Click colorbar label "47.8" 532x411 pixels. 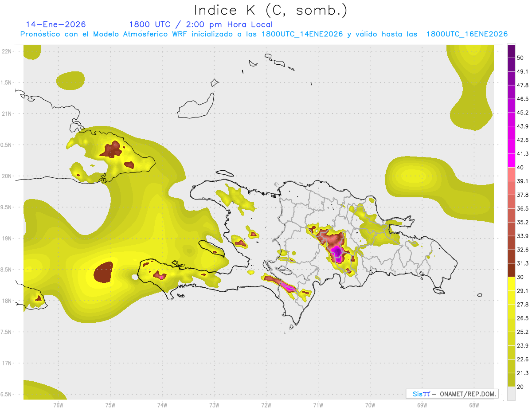[522, 85]
